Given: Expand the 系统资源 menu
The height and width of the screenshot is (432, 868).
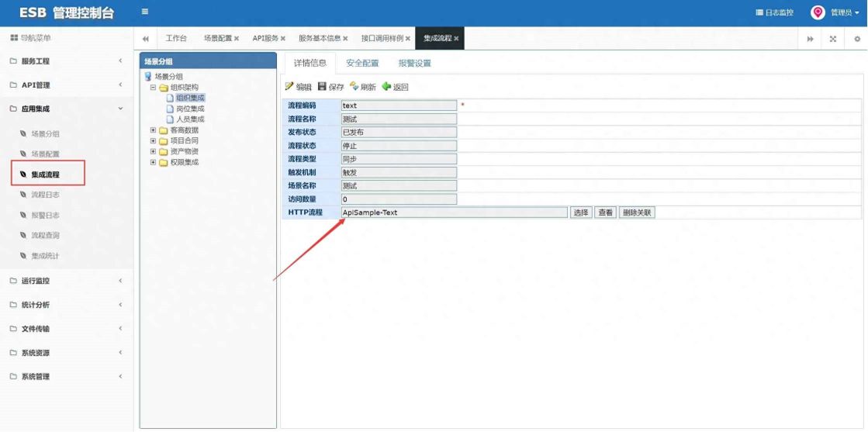Looking at the screenshot, I should (x=67, y=352).
